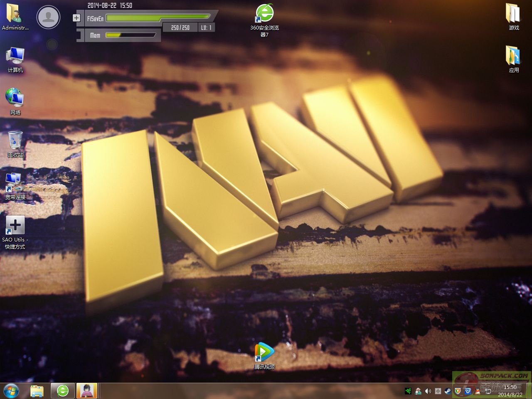Screen dimensions: 532x399
Task: Open the Administrator user folder
Action: point(15,13)
